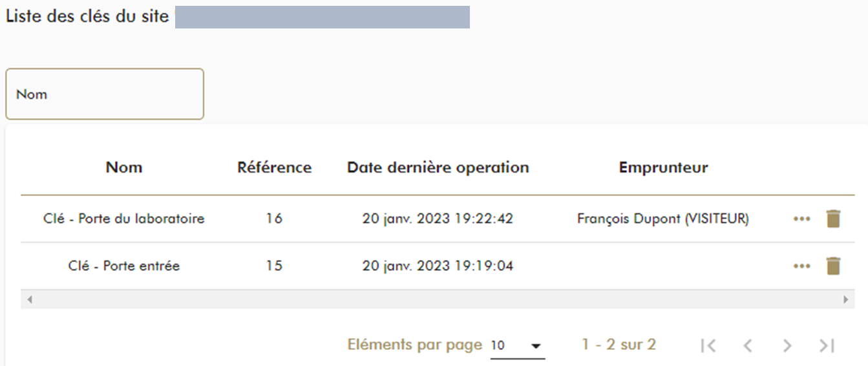
Task: Open more options for Porte du laboratoire
Action: point(801,219)
